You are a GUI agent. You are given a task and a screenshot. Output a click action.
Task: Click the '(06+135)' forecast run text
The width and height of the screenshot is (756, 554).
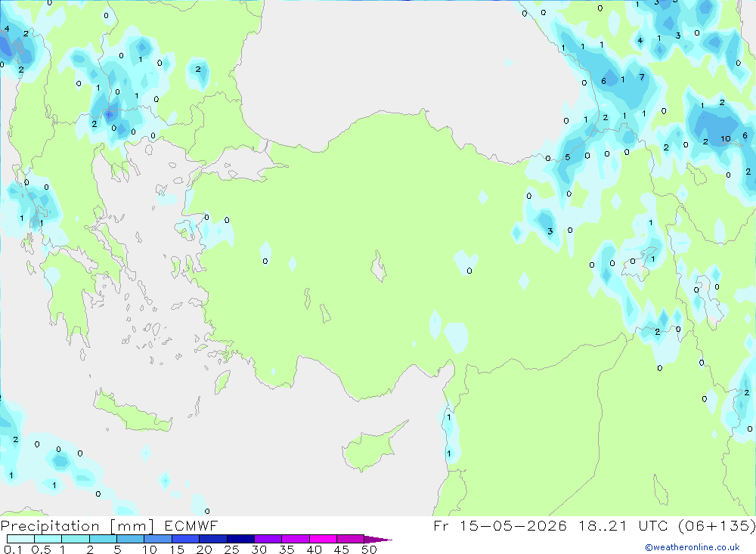717,525
